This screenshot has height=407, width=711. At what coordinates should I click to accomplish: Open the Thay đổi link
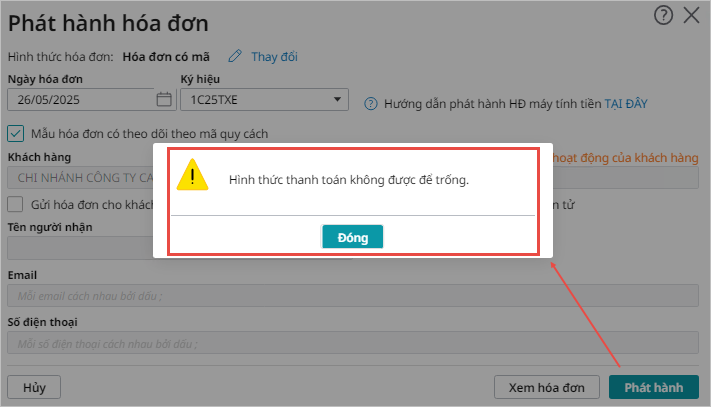[x=274, y=57]
